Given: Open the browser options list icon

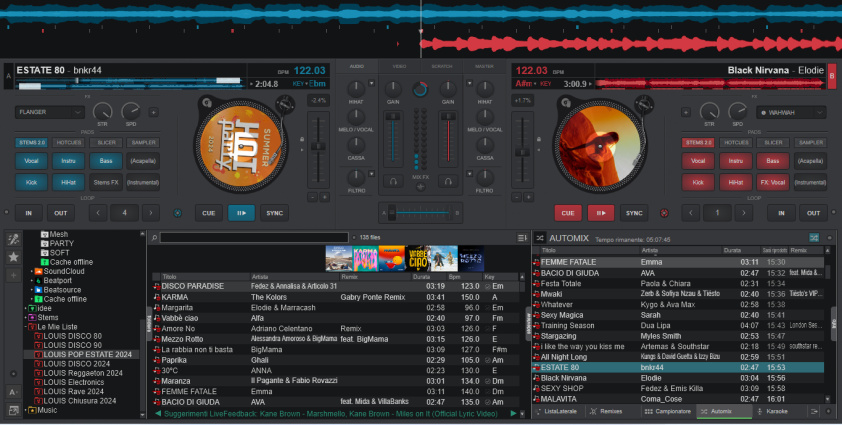Looking at the screenshot, I should 521,237.
